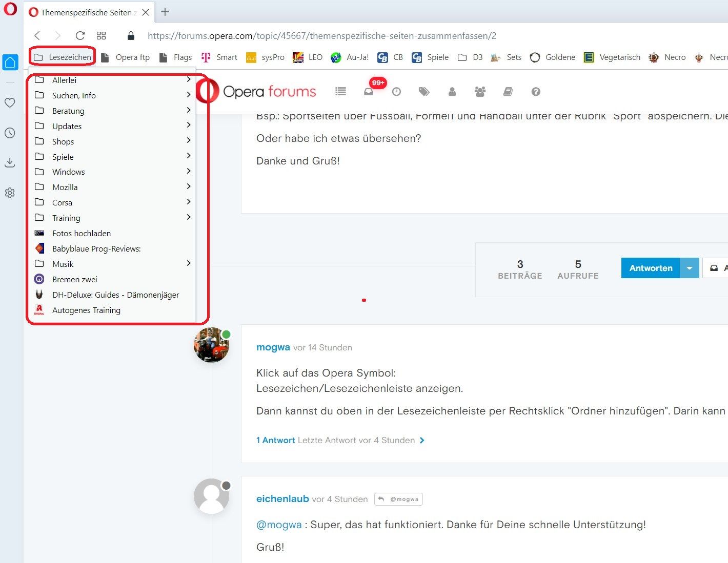Expand the Beratung folder
728x563 pixels.
tap(113, 111)
